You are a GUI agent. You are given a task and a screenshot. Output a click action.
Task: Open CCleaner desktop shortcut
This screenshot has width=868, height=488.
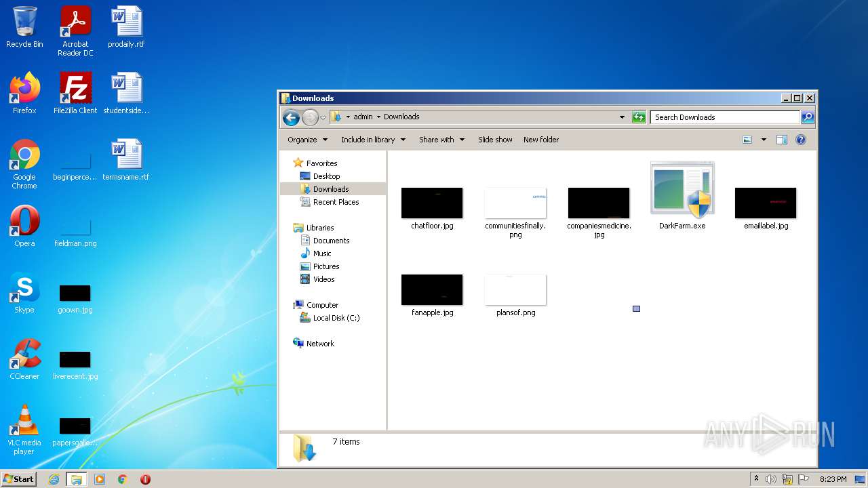[24, 359]
